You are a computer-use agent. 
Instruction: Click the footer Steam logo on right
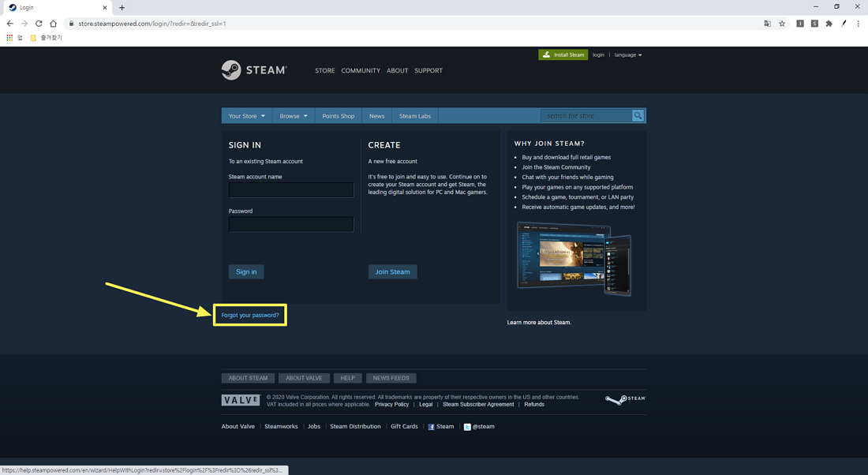point(626,399)
